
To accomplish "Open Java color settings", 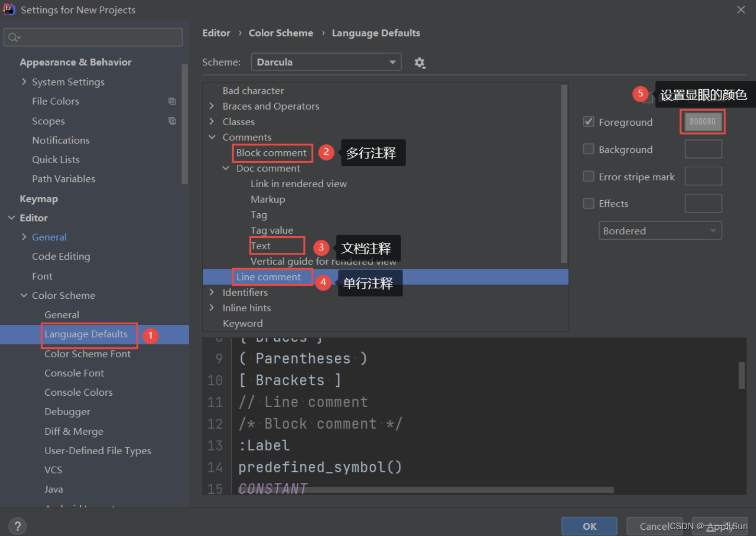I will pos(54,490).
